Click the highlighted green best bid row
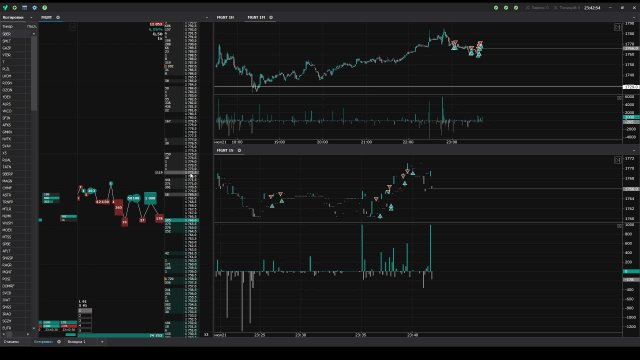This screenshot has width=640, height=360. click(x=182, y=220)
